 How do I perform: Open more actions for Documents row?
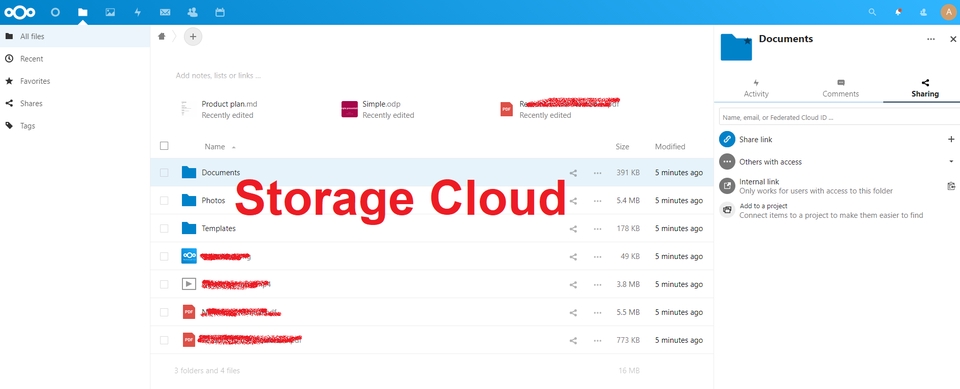[598, 173]
